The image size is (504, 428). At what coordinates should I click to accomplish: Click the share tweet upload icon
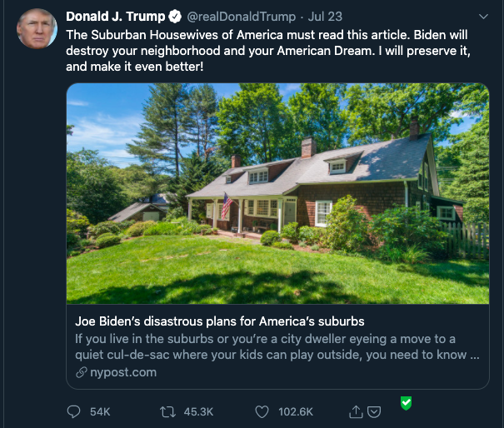click(x=357, y=411)
